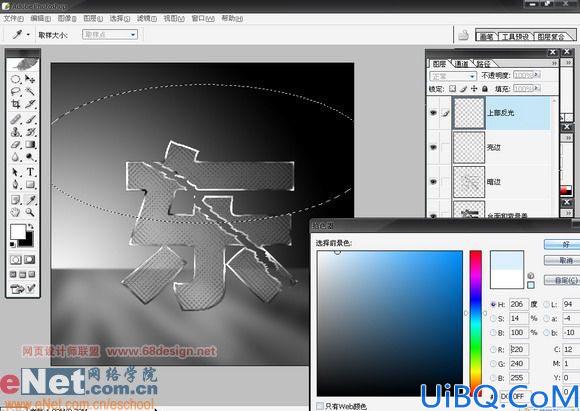Open the layer blend mode dropdown
Image resolution: width=580 pixels, height=411 pixels.
click(453, 76)
